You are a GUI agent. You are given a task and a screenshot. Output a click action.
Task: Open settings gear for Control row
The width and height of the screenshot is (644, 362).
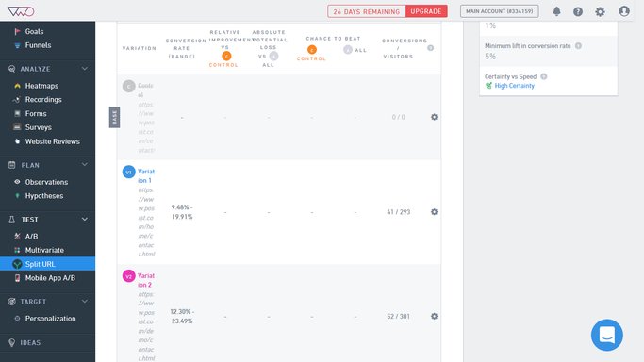tap(434, 117)
